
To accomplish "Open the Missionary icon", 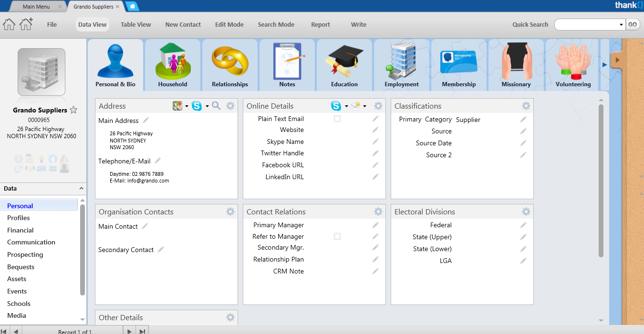I will click(516, 61).
